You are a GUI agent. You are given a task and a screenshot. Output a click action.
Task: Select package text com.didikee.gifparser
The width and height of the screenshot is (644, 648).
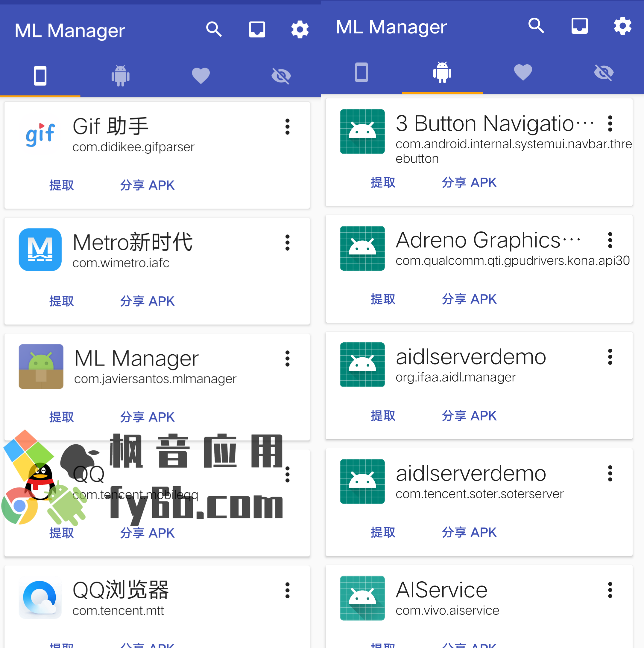(x=133, y=147)
